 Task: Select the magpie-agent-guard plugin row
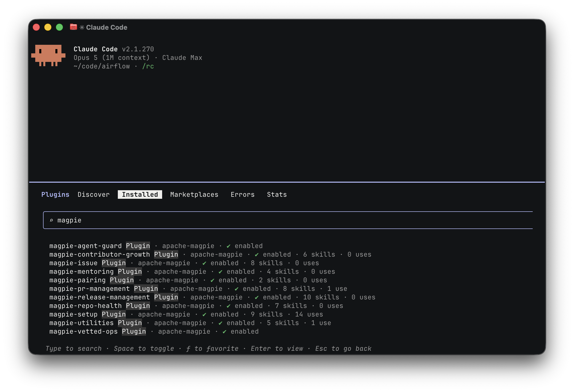[x=156, y=246]
